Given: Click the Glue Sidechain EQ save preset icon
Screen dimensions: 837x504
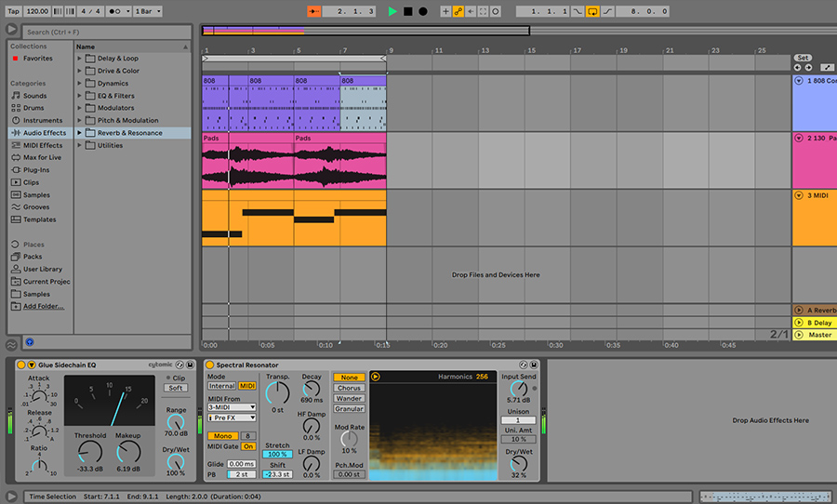Looking at the screenshot, I should (x=190, y=365).
